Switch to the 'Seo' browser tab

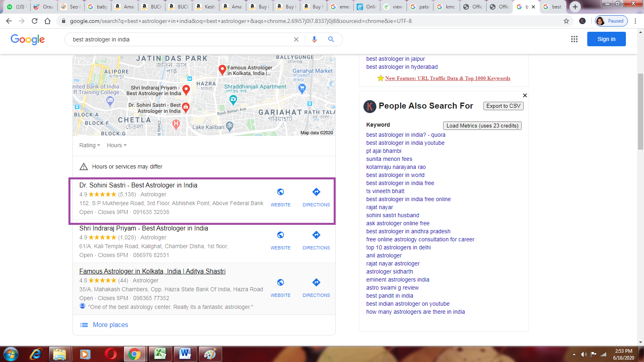click(70, 6)
